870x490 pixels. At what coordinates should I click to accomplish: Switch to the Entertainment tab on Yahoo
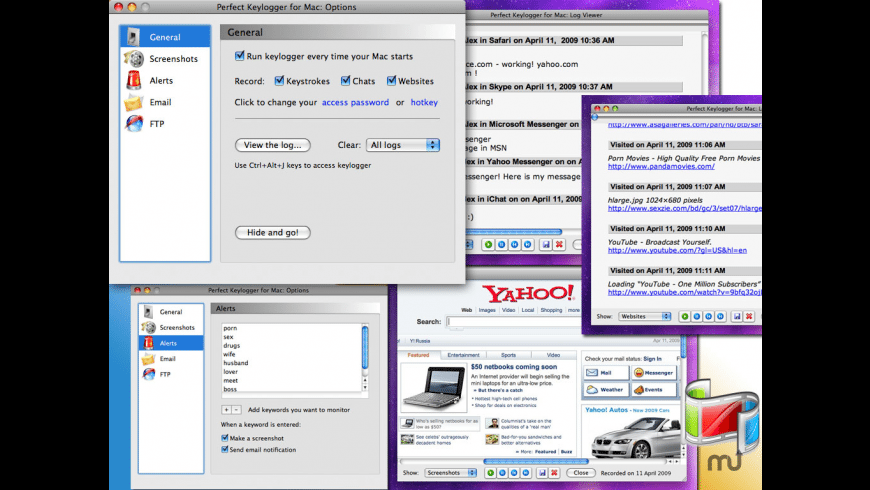click(462, 355)
